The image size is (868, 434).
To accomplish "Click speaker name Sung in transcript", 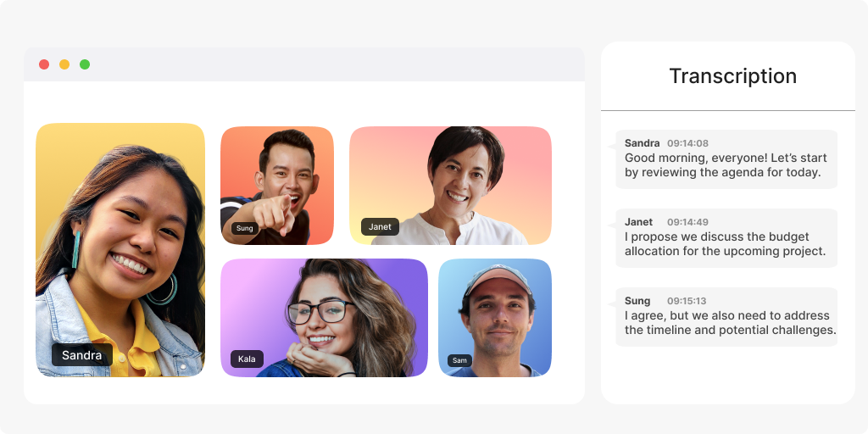I will click(x=637, y=301).
